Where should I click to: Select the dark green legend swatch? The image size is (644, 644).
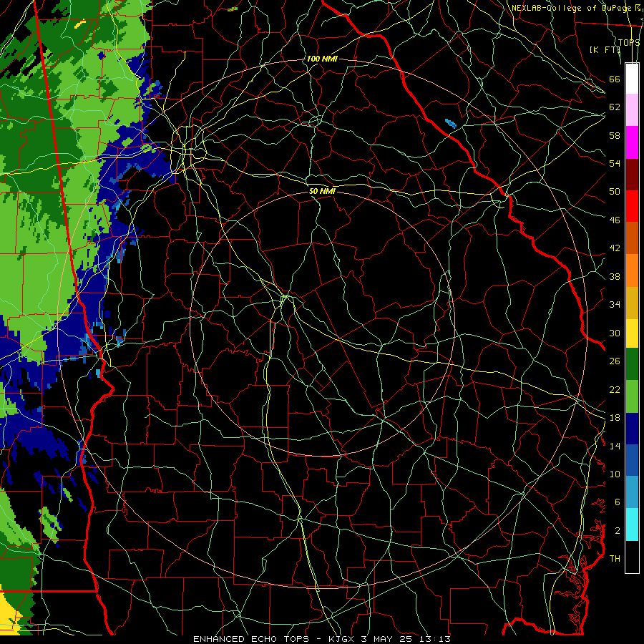point(632,364)
